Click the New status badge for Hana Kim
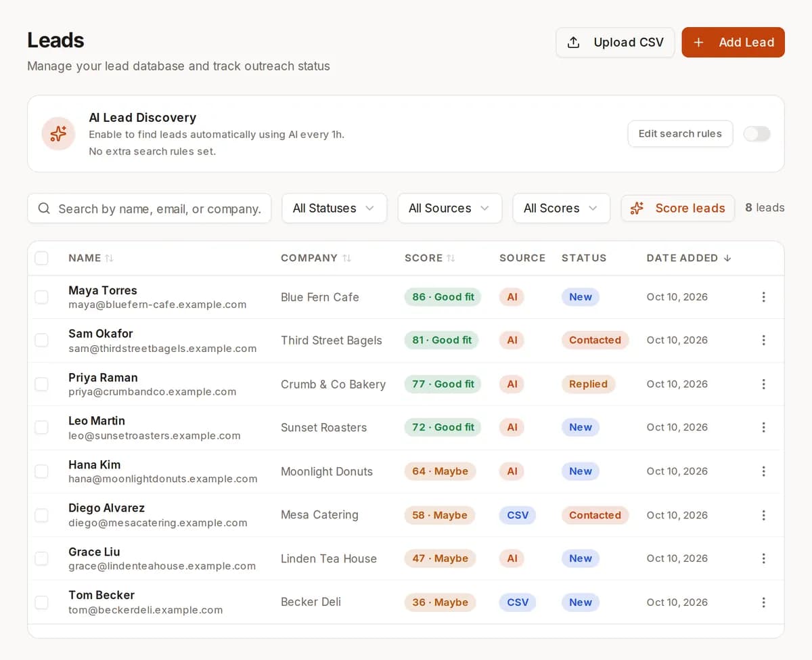The width and height of the screenshot is (812, 660). pos(581,471)
